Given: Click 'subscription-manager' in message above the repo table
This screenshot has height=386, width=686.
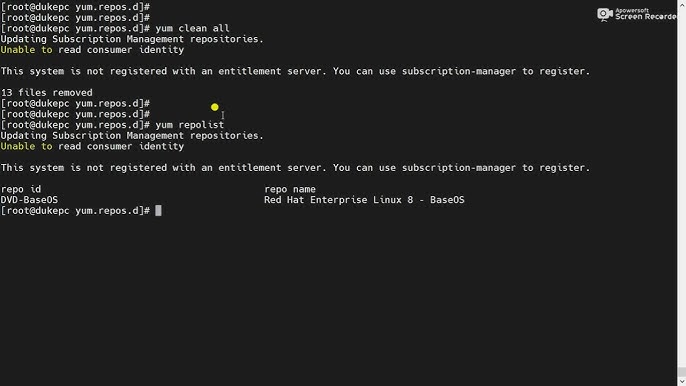Looking at the screenshot, I should (x=459, y=168).
